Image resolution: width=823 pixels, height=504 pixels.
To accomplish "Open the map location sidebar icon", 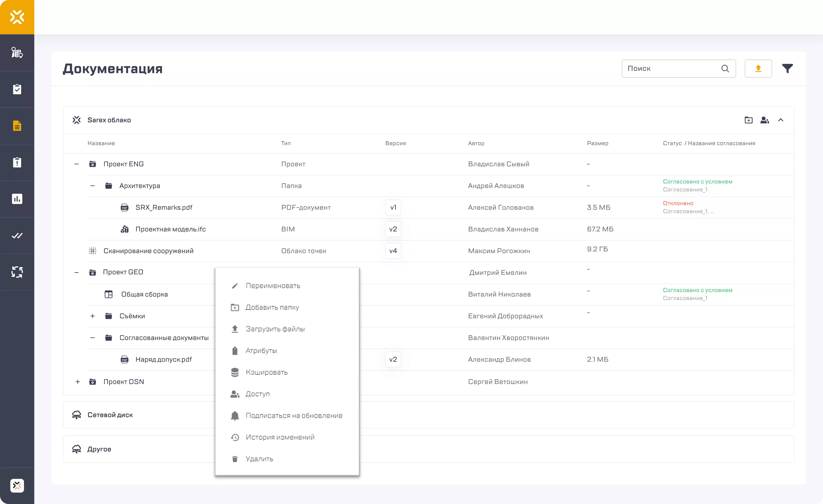I will coord(17,53).
